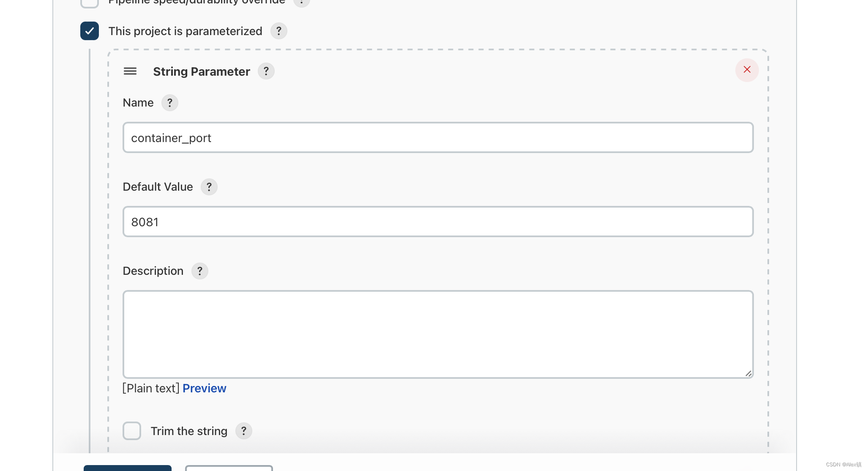Click the 'This project is parameterized' label

(185, 31)
